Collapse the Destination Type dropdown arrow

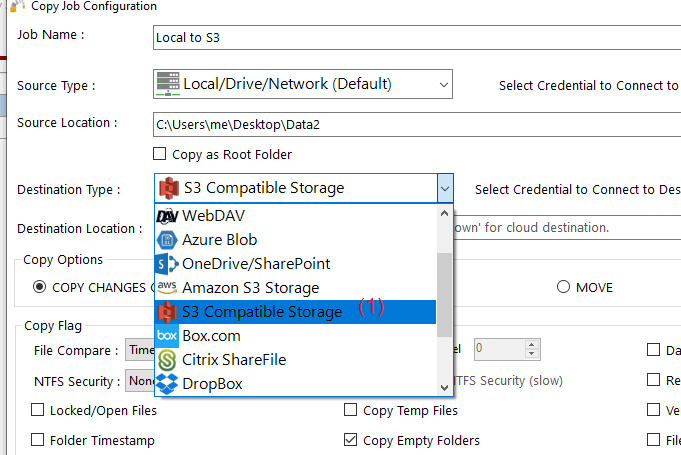[444, 188]
